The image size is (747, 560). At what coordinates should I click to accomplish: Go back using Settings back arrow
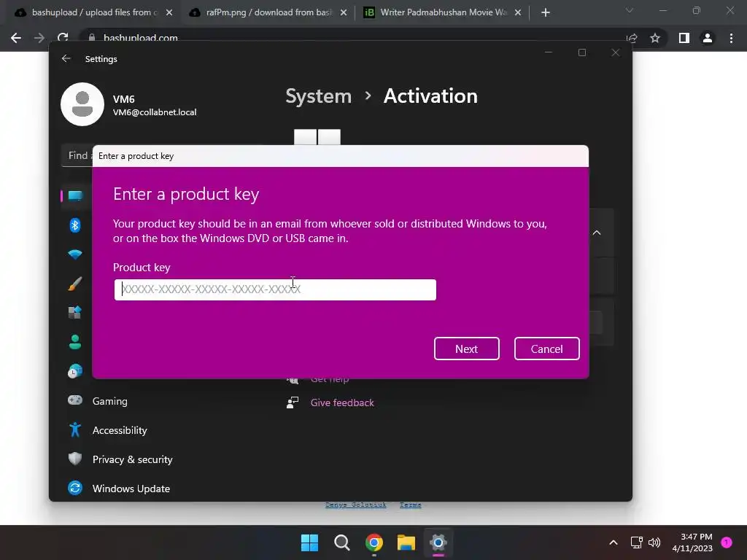(x=66, y=58)
